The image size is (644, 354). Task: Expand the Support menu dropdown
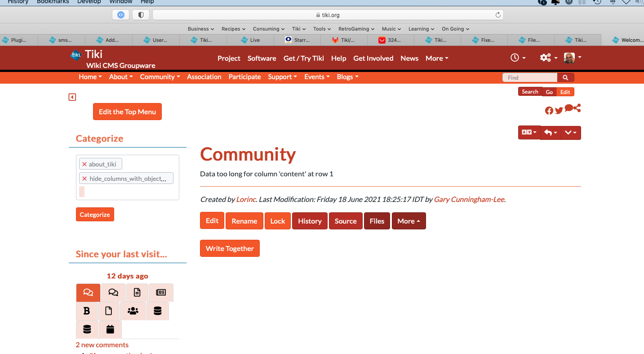(282, 77)
